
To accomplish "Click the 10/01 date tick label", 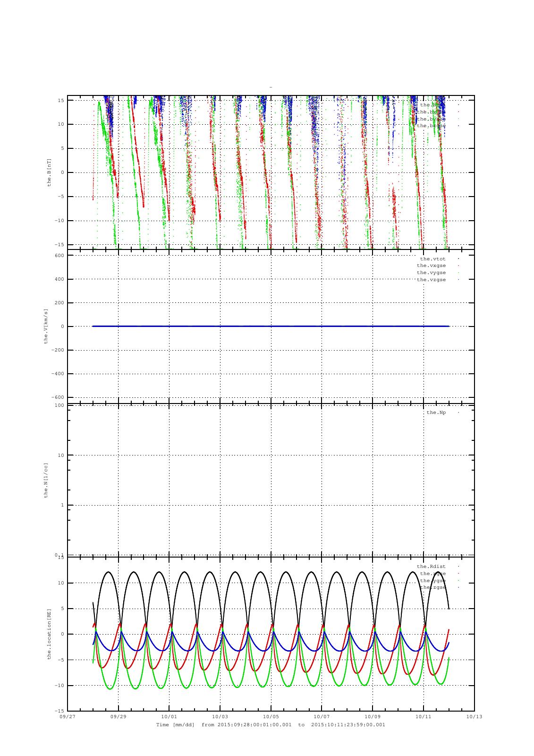I will (169, 717).
